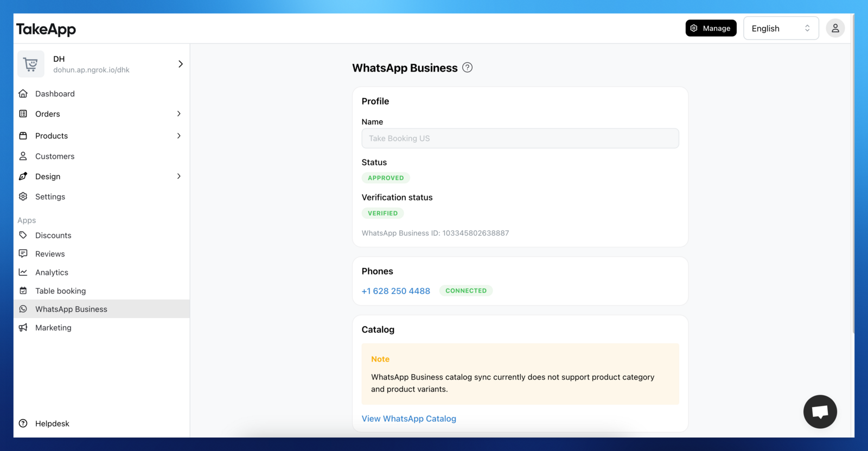This screenshot has height=451, width=868.
Task: Open Reviews app menu item
Action: (101, 254)
